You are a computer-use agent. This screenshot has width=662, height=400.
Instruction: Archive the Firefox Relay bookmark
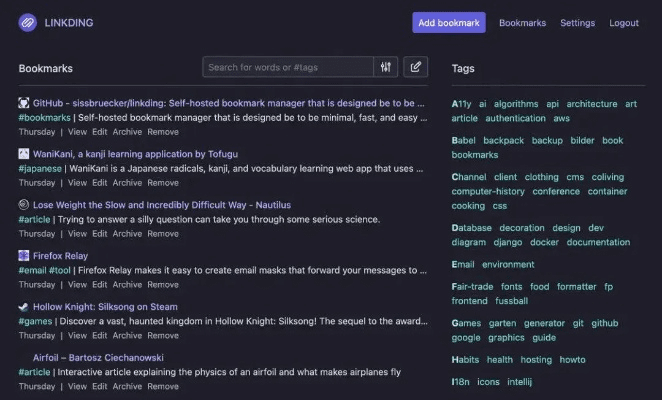point(127,285)
